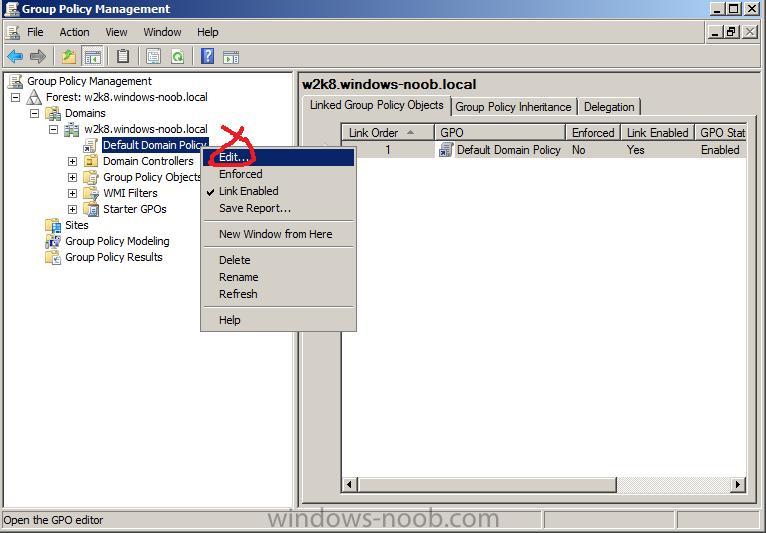
Task: Click the Properties toolbar icon
Action: [x=153, y=57]
